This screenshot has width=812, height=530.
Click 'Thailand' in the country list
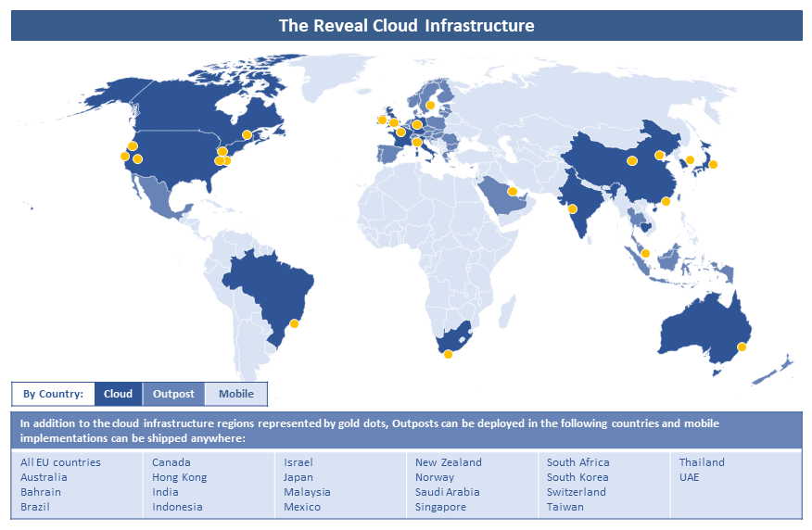(702, 462)
